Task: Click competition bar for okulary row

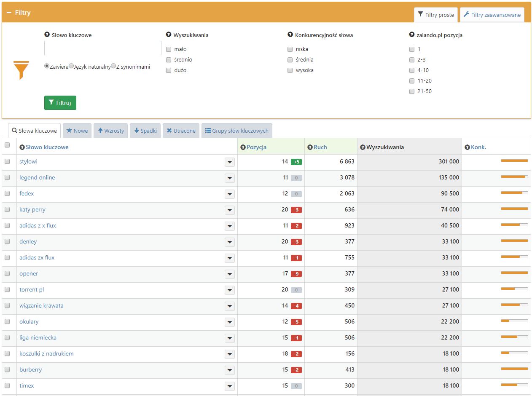Action: (x=514, y=321)
